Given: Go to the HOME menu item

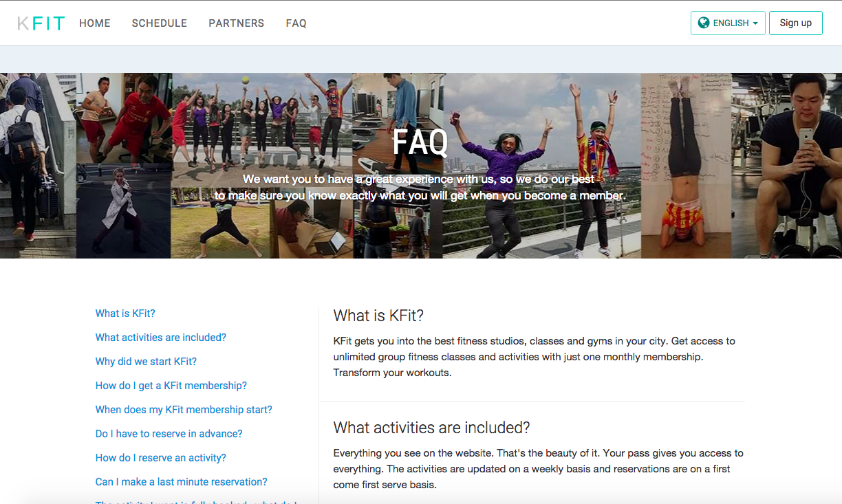Looking at the screenshot, I should click(x=95, y=23).
